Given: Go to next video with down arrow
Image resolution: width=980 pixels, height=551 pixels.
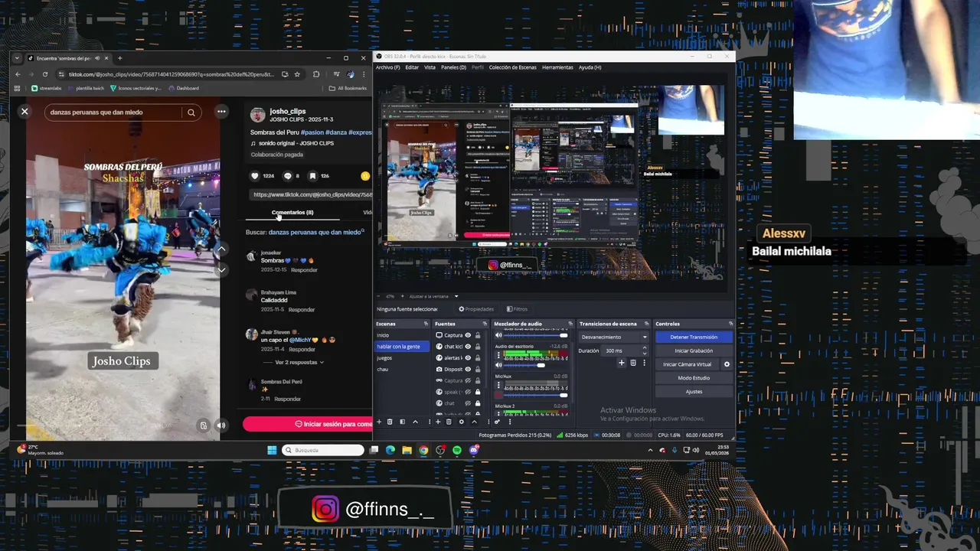Looking at the screenshot, I should (x=221, y=269).
